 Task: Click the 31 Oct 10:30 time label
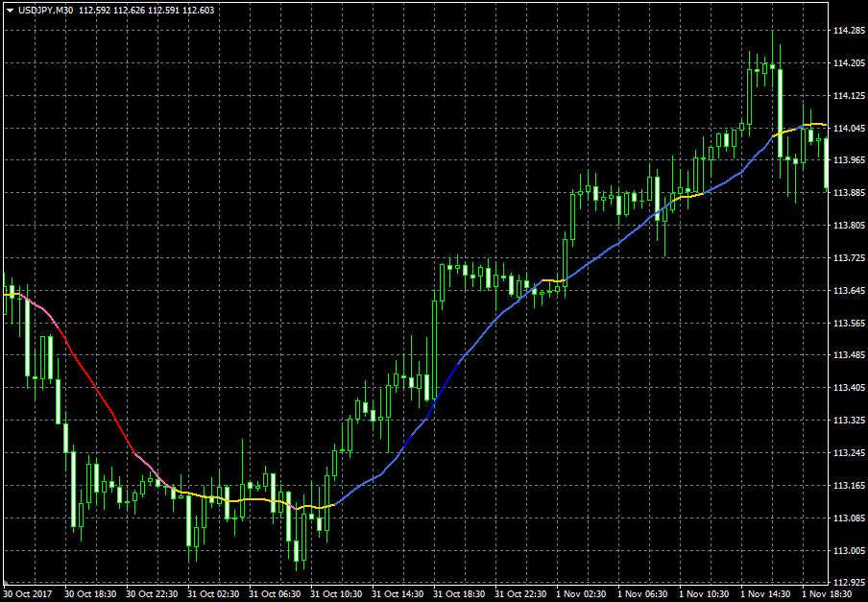click(339, 593)
